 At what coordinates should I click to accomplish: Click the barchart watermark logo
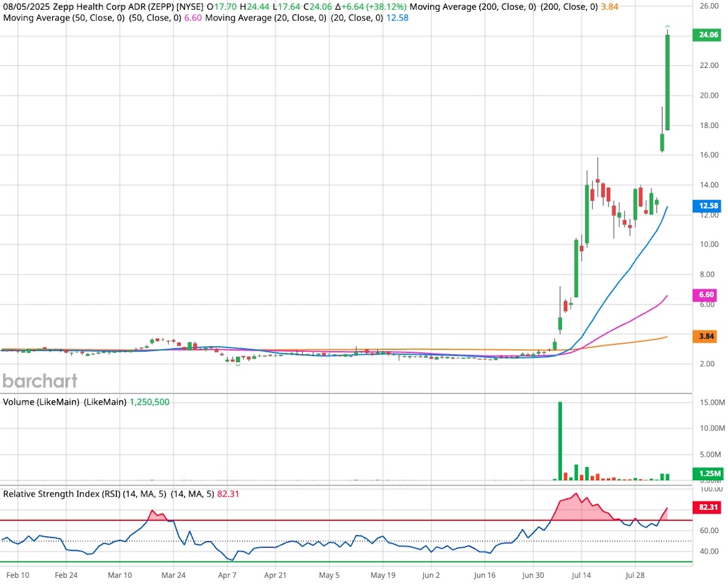(39, 381)
